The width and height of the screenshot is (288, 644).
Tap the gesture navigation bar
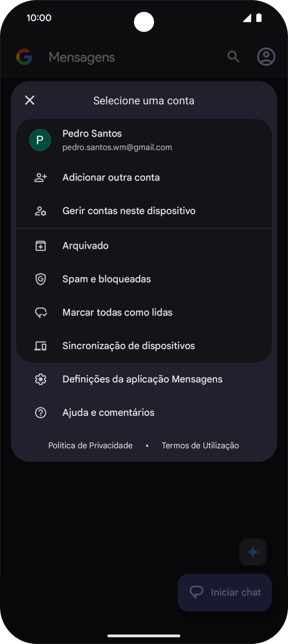click(144, 635)
